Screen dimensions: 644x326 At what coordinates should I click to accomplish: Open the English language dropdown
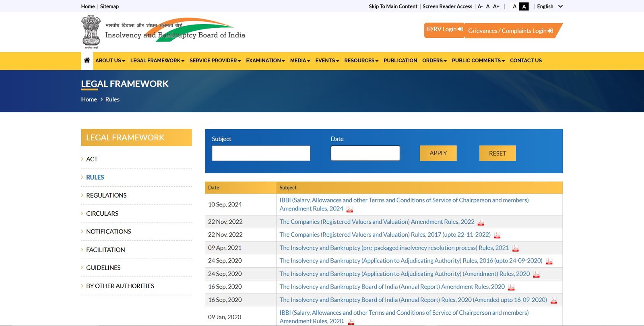549,6
